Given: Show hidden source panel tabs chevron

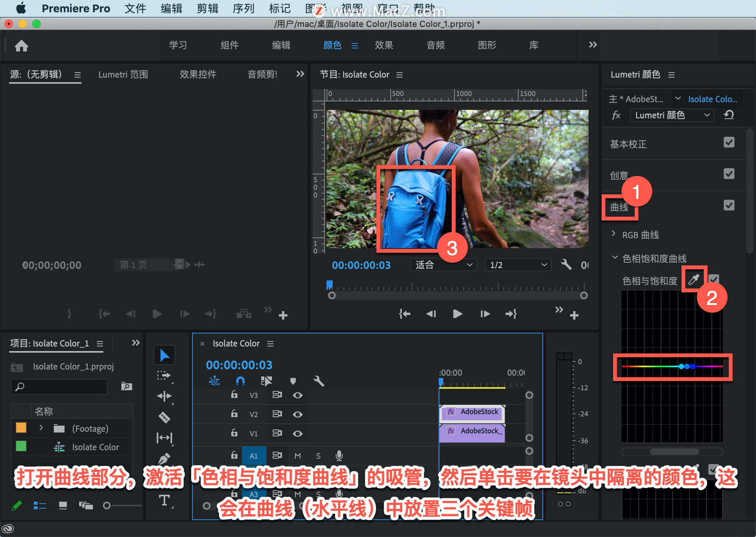Looking at the screenshot, I should pyautogui.click(x=300, y=74).
